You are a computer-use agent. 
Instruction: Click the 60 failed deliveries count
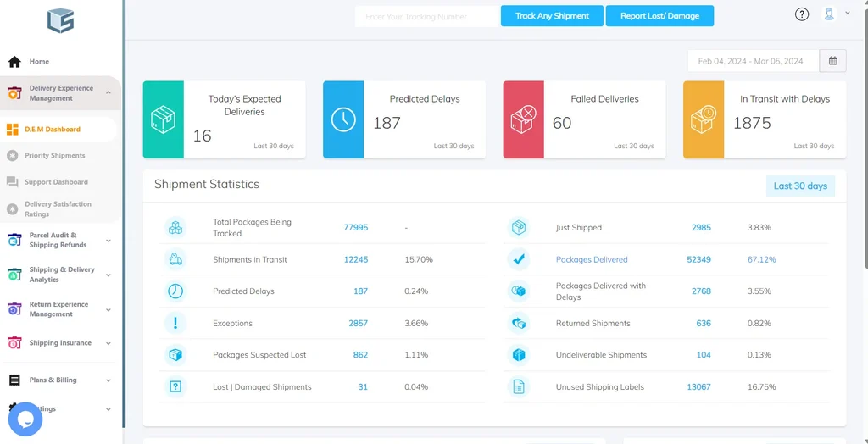click(562, 123)
